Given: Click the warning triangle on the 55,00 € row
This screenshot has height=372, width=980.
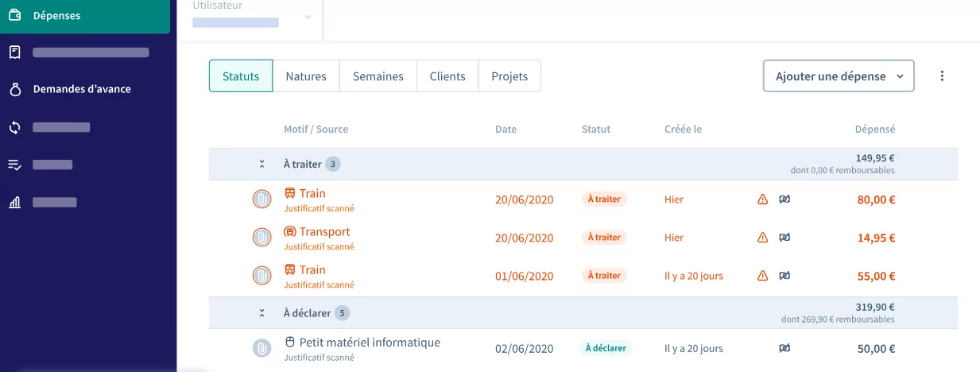Looking at the screenshot, I should (x=762, y=276).
